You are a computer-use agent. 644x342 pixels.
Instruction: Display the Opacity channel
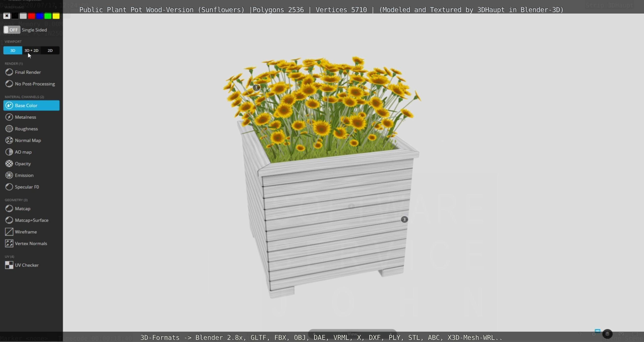click(x=31, y=164)
